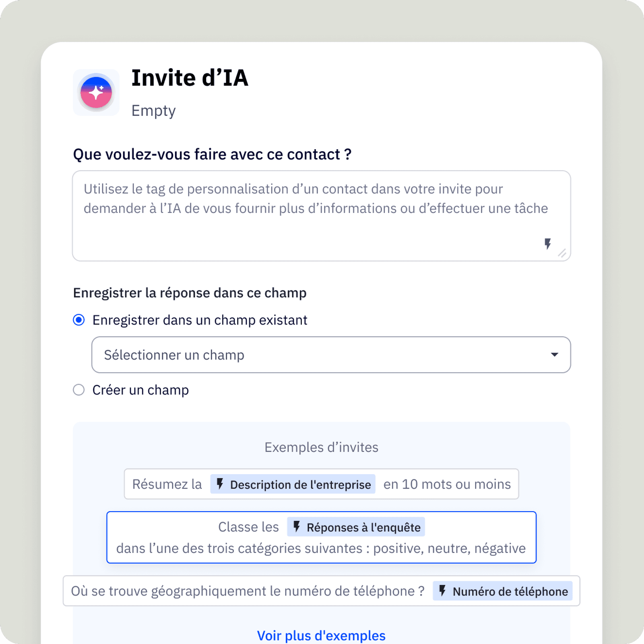Open the 'Sélectionner un champ' dropdown

coord(322,355)
